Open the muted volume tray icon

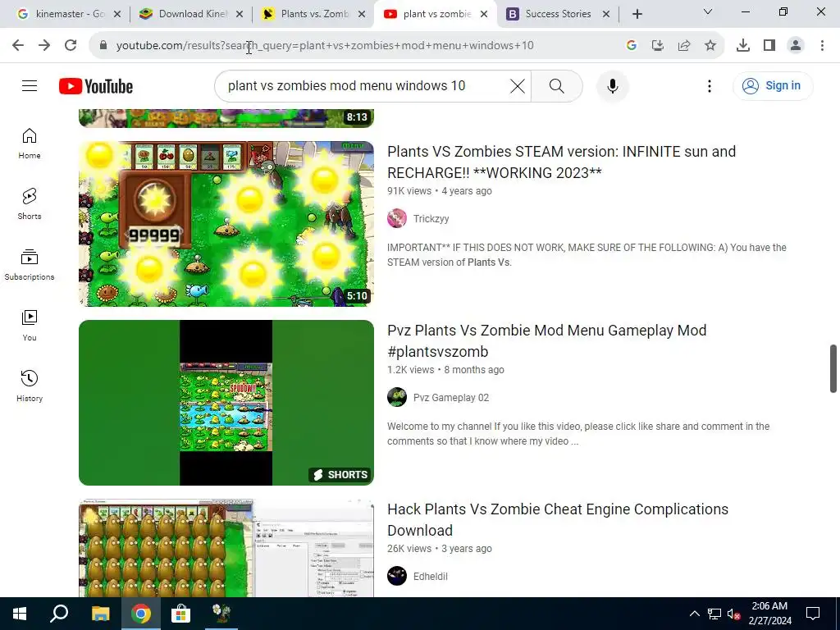[x=734, y=614]
